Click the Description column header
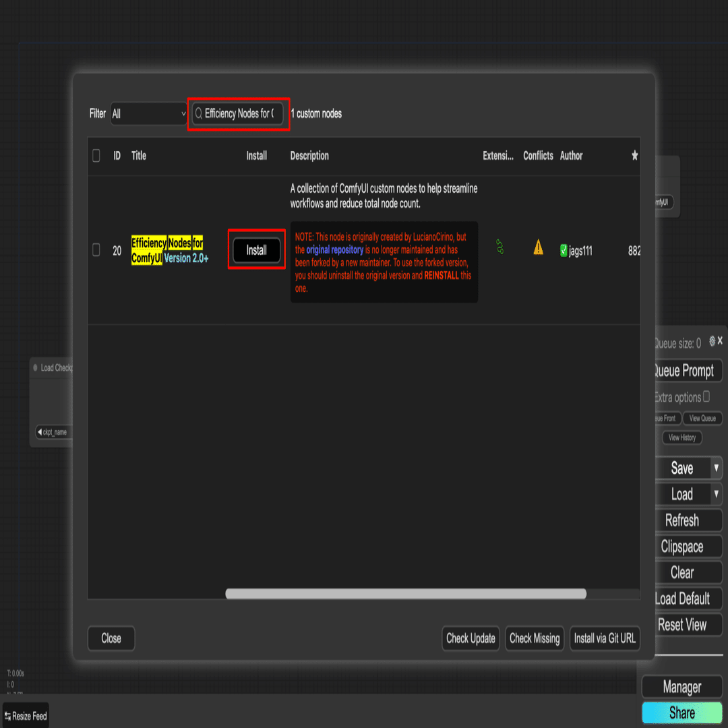The height and width of the screenshot is (728, 728). pos(309,156)
